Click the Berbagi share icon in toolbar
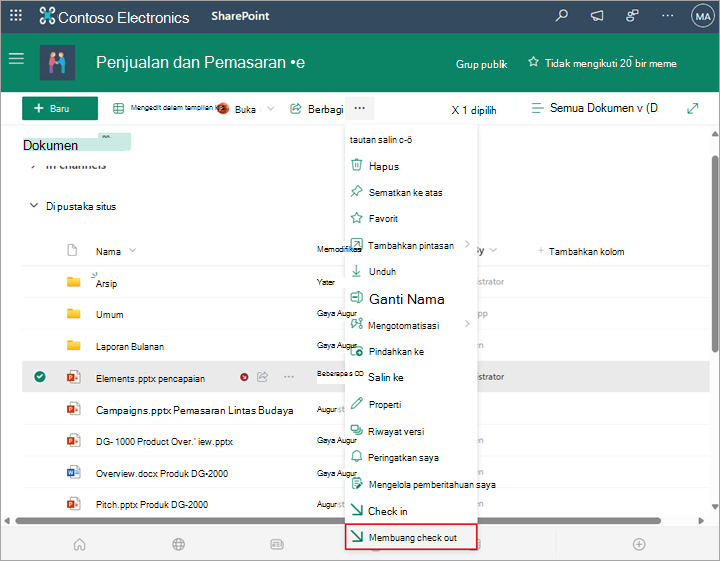Screen dimensions: 720x561 (x=296, y=109)
